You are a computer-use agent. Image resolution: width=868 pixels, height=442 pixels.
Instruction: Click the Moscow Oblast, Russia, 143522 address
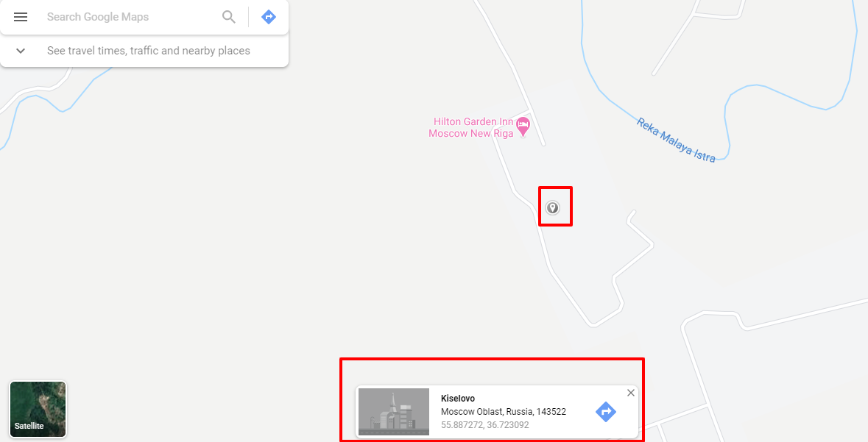(x=503, y=412)
